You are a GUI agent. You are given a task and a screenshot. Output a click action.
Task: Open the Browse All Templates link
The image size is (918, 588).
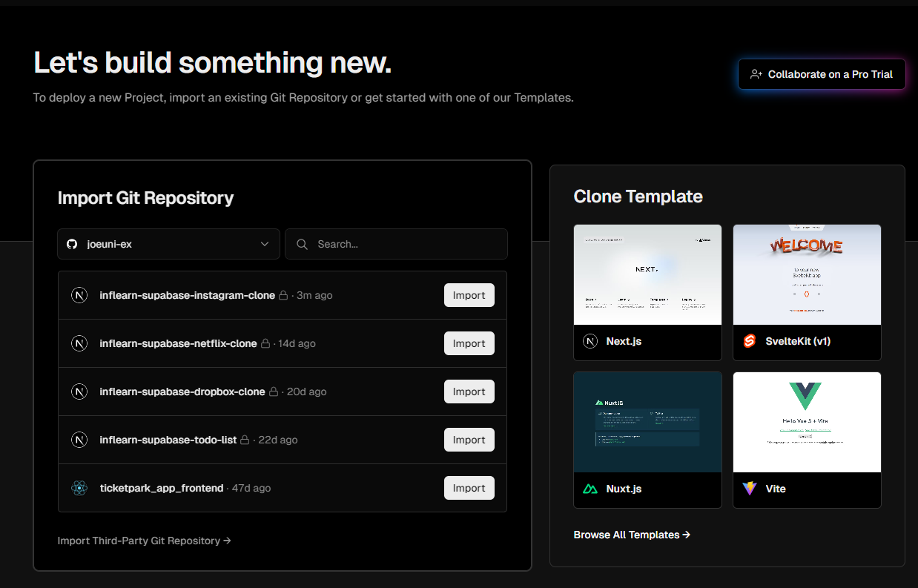[632, 535]
